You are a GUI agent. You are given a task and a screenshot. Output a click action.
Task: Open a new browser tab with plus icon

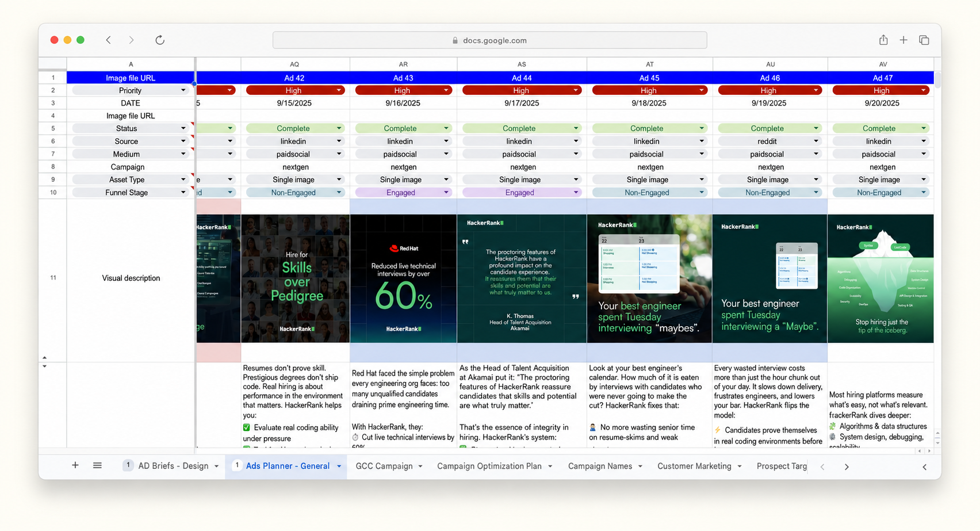tap(904, 40)
